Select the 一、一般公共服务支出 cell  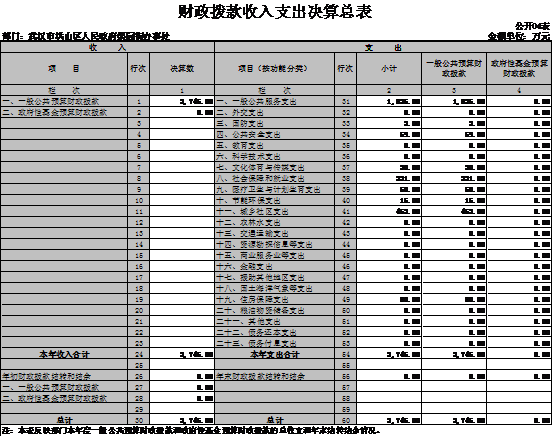274,102
